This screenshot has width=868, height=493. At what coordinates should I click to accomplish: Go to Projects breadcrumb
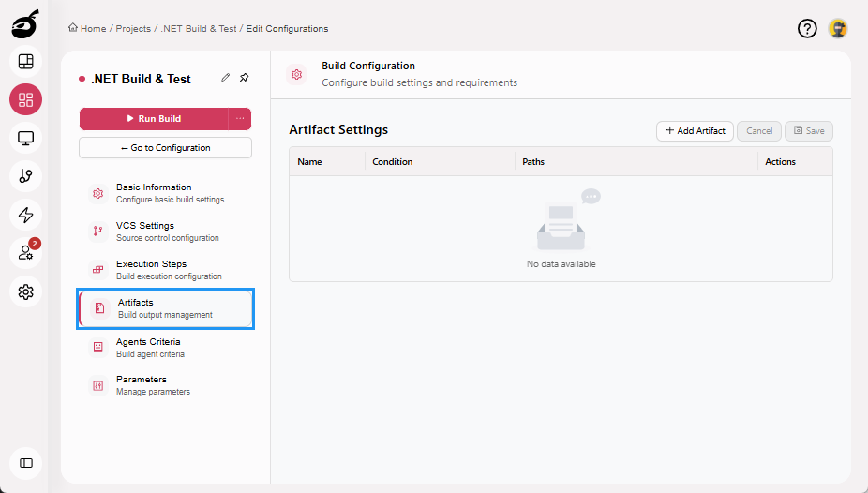(133, 28)
